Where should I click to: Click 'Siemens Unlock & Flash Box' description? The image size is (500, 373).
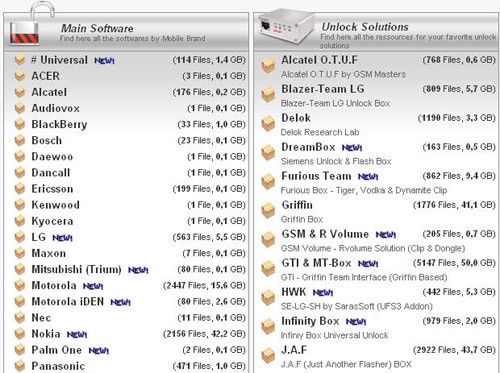point(336,161)
